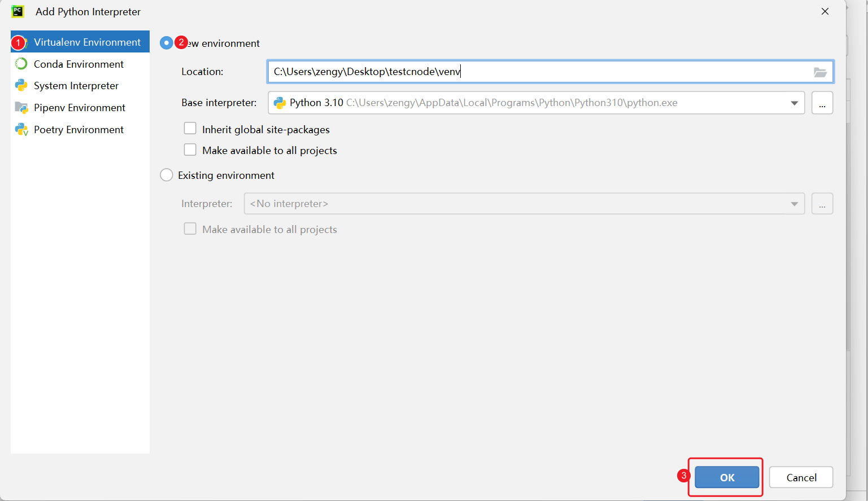Click the Location: label
868x501 pixels.
[x=202, y=72]
